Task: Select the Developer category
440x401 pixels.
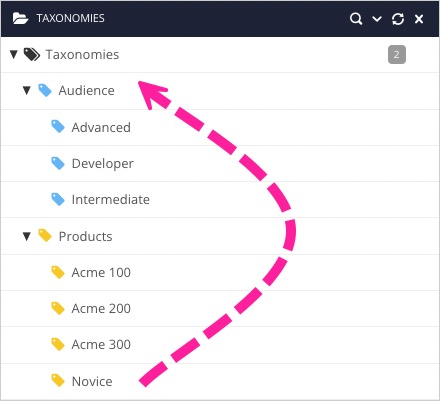Action: pos(103,164)
